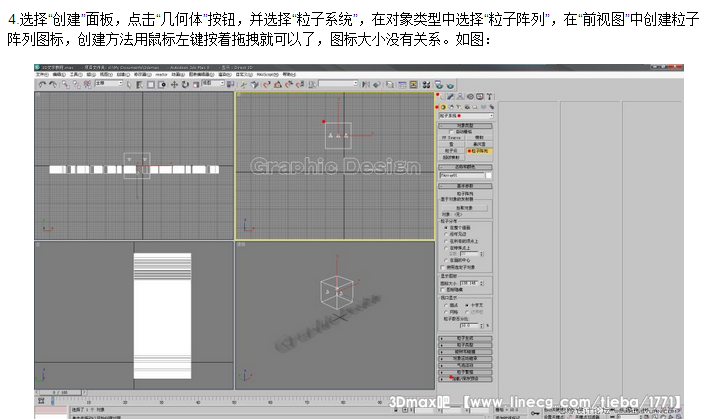Click the Undo arrow in main toolbar
710x419 pixels.
(40, 83)
